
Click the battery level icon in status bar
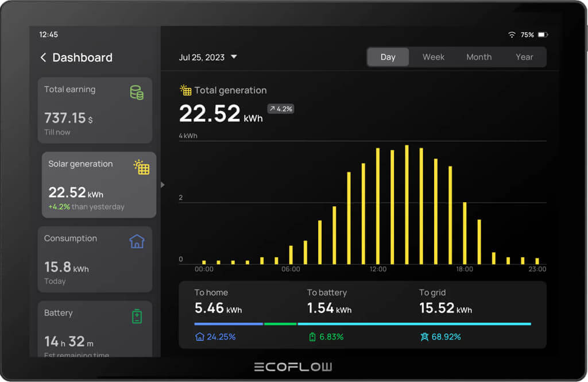coord(543,35)
